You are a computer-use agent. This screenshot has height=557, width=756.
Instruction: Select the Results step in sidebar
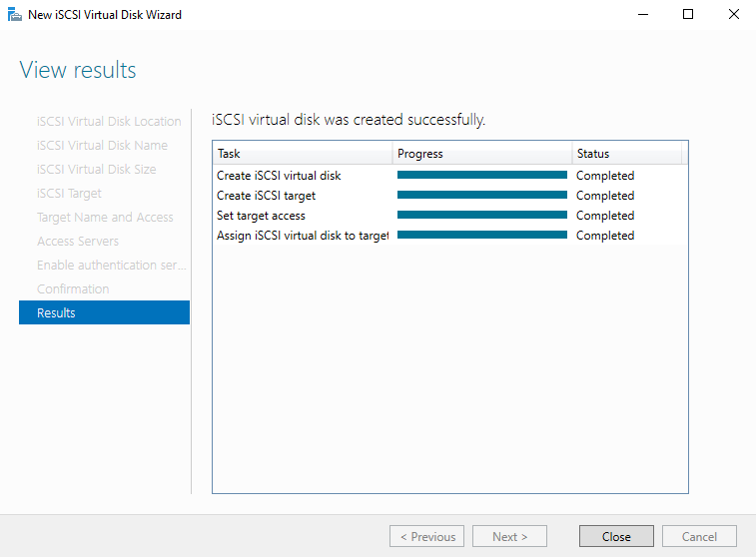(x=104, y=312)
